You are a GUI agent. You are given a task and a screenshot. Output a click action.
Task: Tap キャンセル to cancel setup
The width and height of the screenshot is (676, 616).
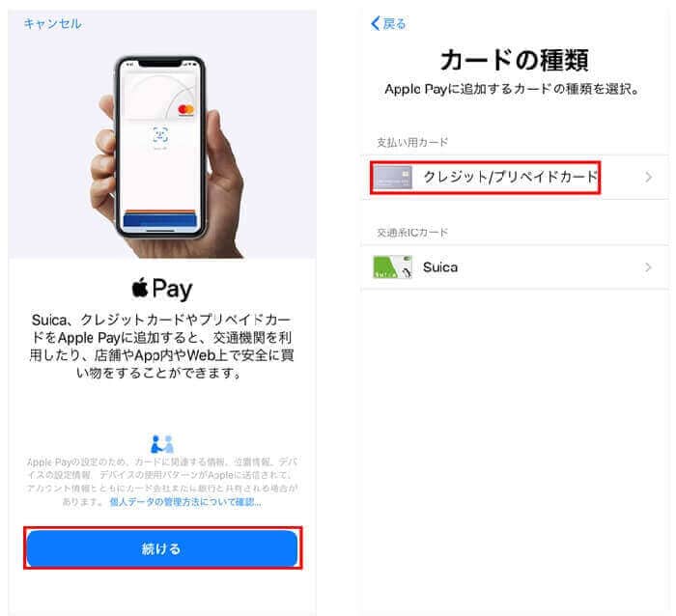(52, 23)
